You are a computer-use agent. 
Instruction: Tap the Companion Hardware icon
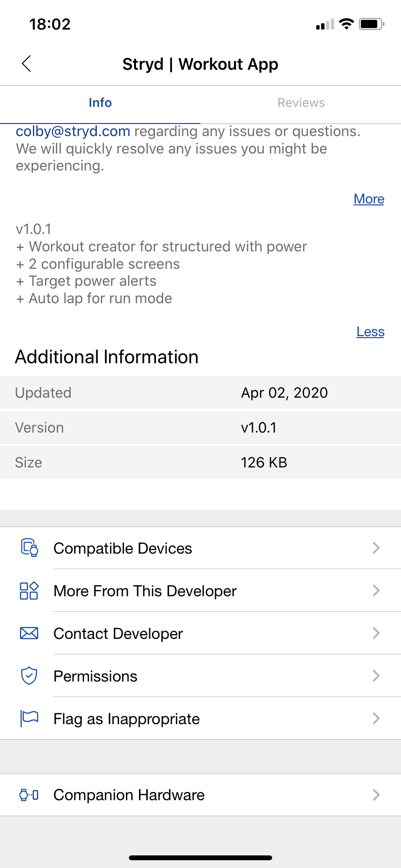[x=29, y=795]
